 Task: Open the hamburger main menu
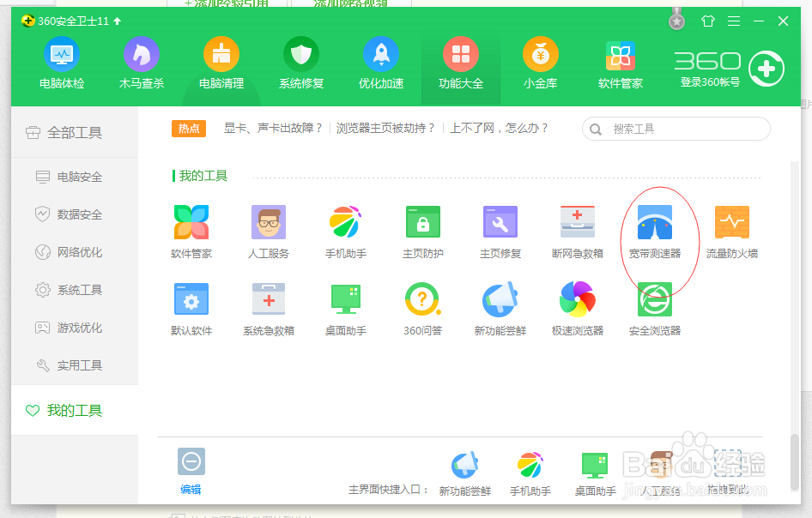pos(734,21)
